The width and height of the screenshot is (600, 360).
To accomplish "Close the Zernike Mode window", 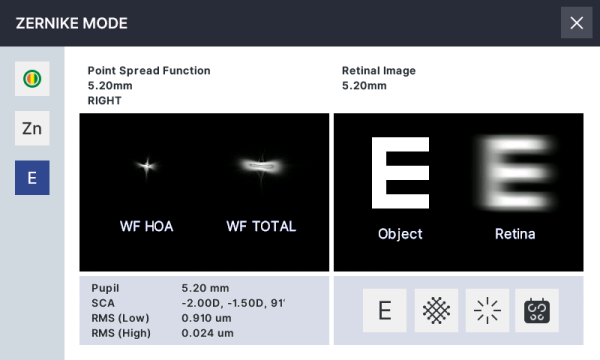I will tap(576, 23).
